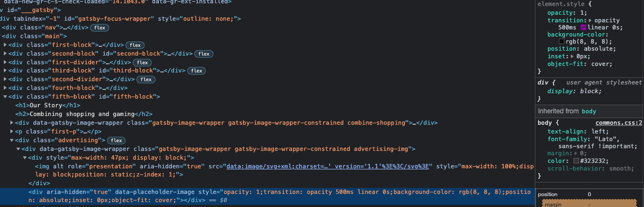
Task: Click the 'position' label in box model
Action: coord(548,194)
